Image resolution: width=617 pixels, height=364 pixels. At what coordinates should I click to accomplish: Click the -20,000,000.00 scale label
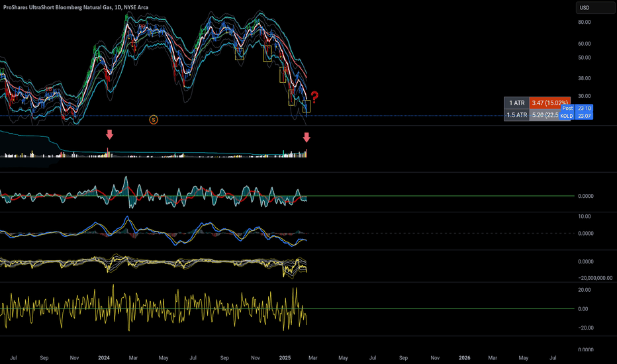point(595,278)
